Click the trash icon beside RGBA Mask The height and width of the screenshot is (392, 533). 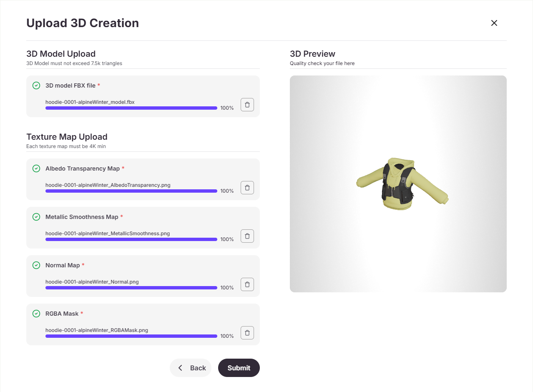(x=247, y=333)
